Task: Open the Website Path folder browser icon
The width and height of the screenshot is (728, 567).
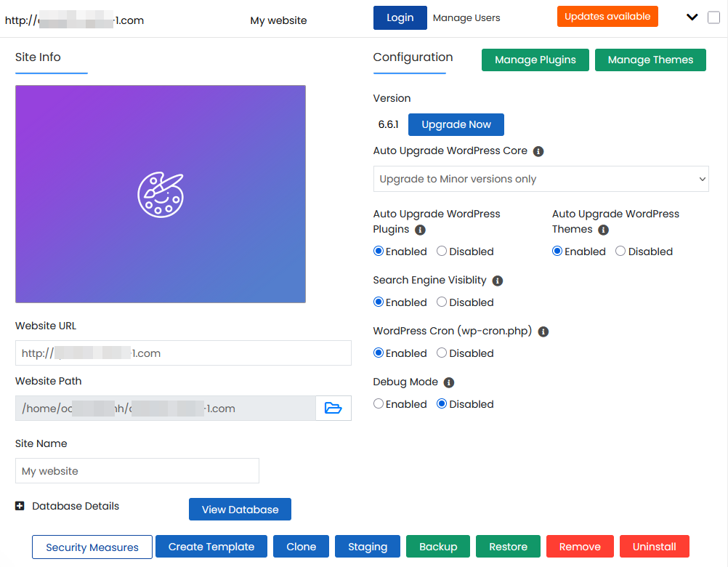Action: [333, 409]
